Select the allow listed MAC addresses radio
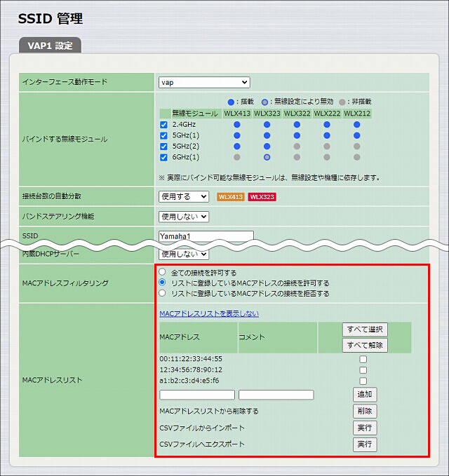449x476 pixels. pos(162,283)
